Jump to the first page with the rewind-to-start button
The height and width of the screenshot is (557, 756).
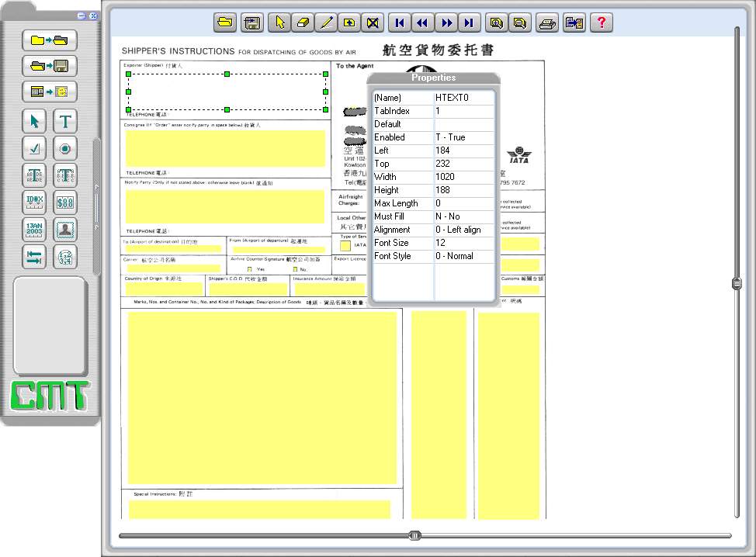(399, 23)
